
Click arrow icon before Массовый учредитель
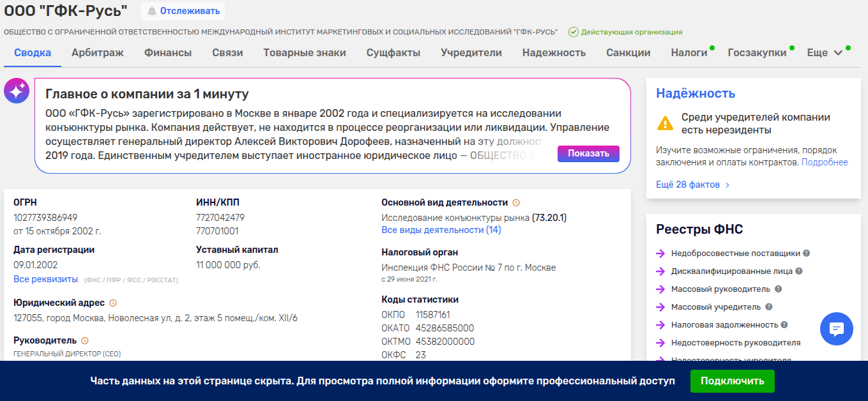(x=660, y=307)
